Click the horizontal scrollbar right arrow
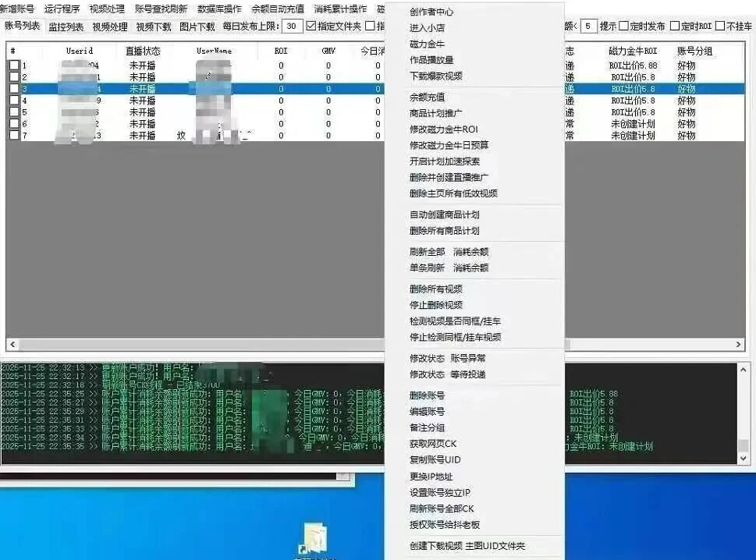 click(738, 345)
